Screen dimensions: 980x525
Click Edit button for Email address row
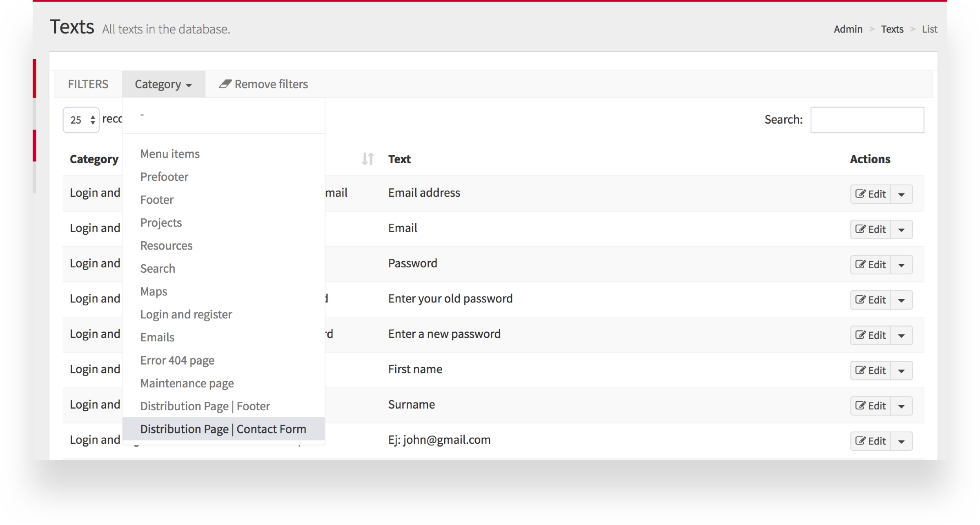pos(871,194)
